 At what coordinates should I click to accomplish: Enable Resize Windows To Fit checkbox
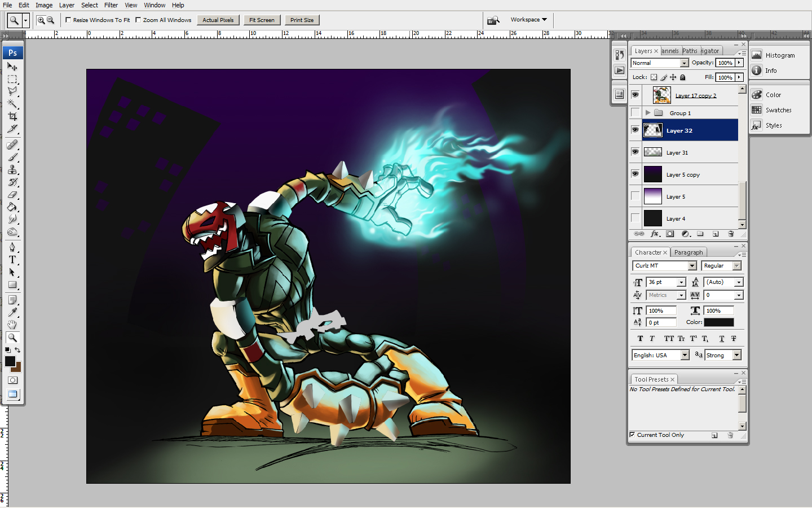click(x=68, y=20)
